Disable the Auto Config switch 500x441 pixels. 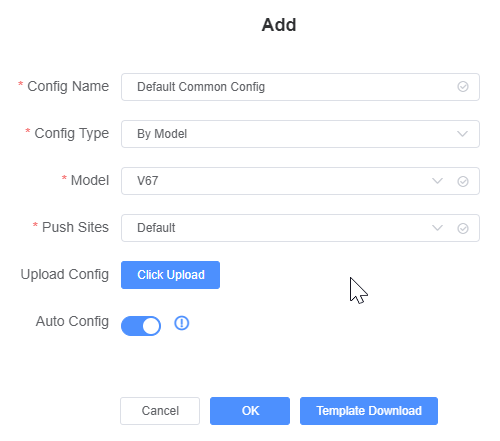pyautogui.click(x=141, y=326)
